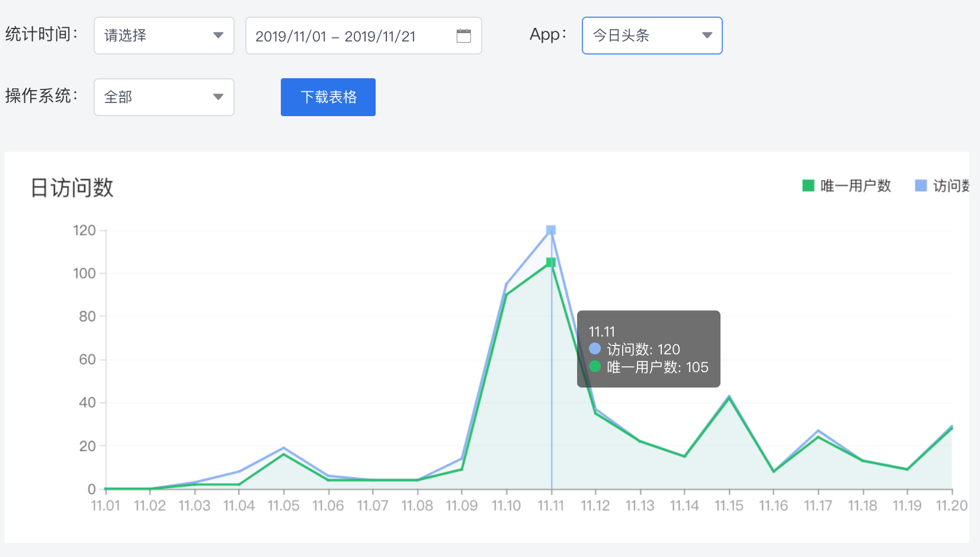Open the App 今日头条 dropdown

tap(652, 36)
